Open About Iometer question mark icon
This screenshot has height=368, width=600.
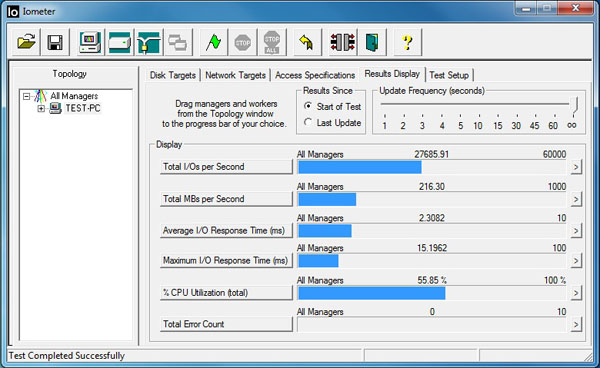[x=408, y=42]
